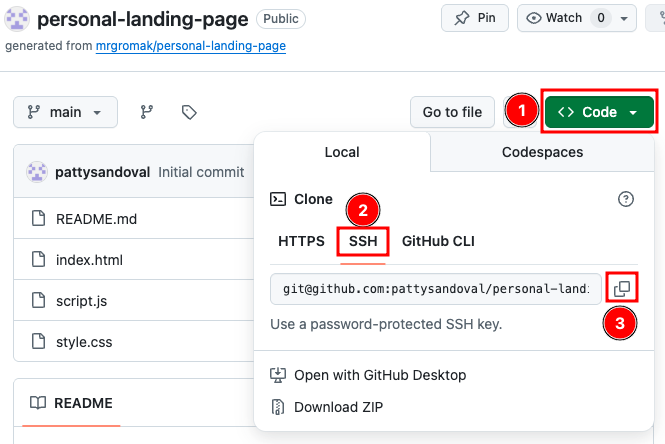665x444 pixels.
Task: Open the Initial commit message link
Action: pos(201,172)
